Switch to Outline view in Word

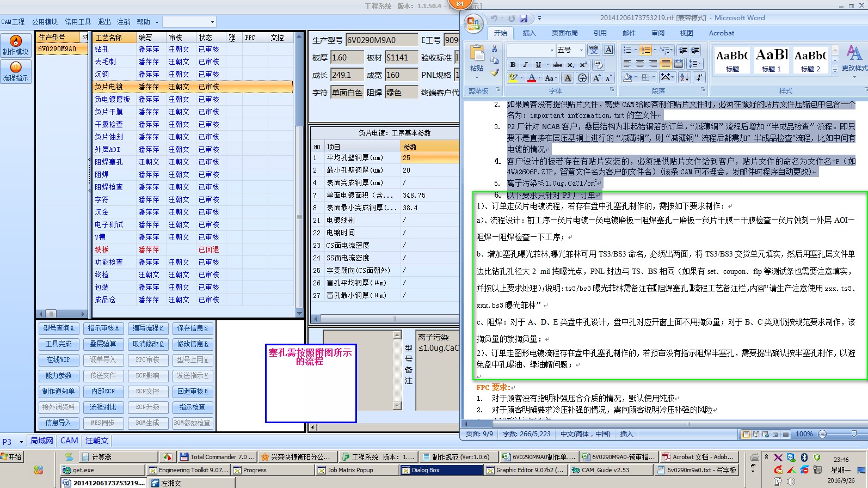(775, 434)
